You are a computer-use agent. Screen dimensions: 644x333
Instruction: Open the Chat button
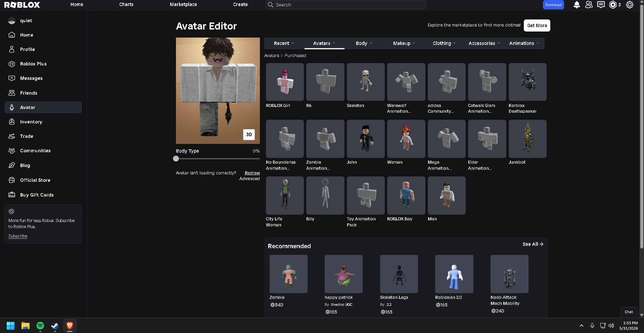(x=629, y=312)
